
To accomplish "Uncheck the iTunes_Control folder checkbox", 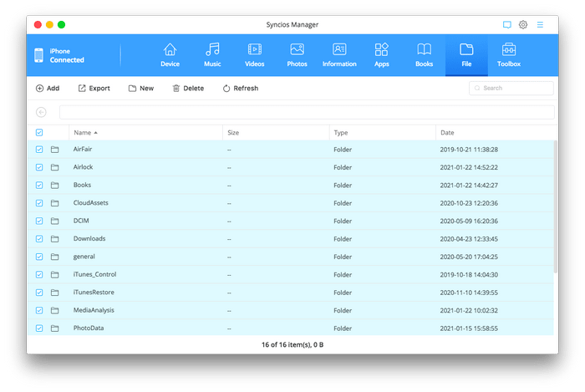I will point(39,275).
